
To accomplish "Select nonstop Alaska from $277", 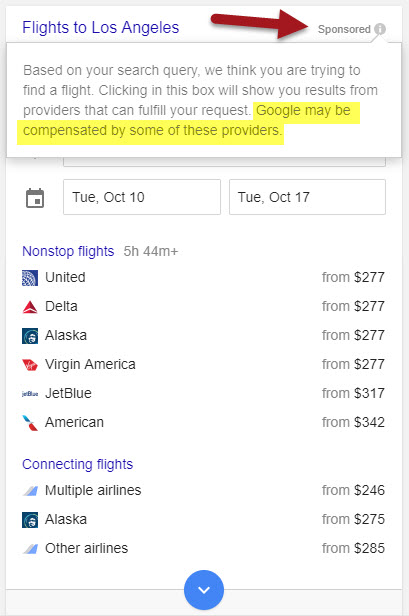I will click(204, 336).
